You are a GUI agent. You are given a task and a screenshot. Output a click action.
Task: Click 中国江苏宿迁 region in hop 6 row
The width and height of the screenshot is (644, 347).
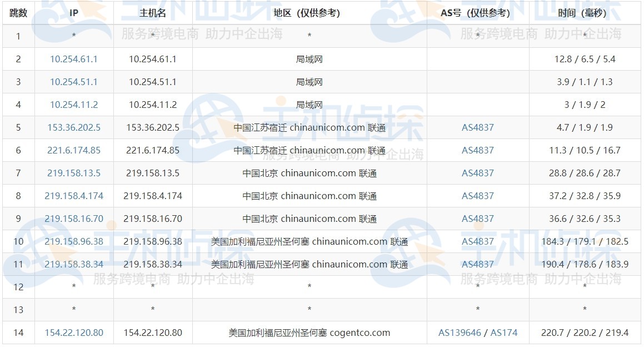click(309, 151)
